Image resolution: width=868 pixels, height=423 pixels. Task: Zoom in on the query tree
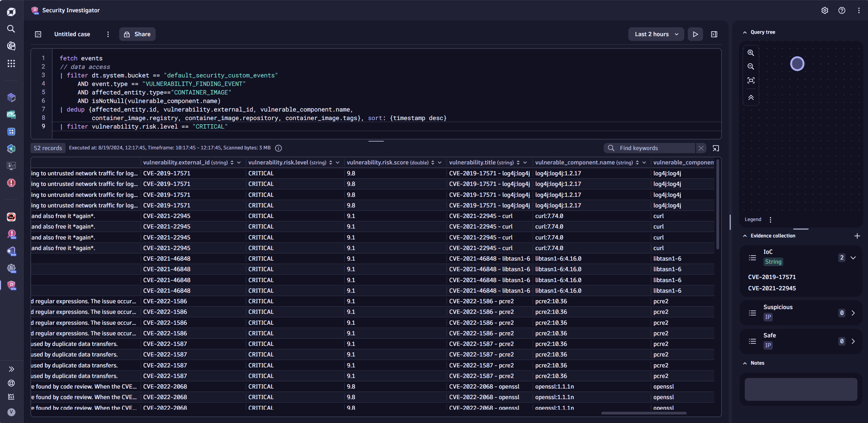point(751,53)
